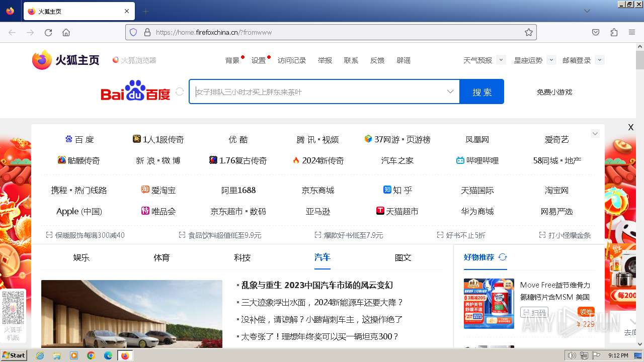Select the 汽车 news tab
Viewport: 644px width, 362px height.
pyautogui.click(x=323, y=257)
